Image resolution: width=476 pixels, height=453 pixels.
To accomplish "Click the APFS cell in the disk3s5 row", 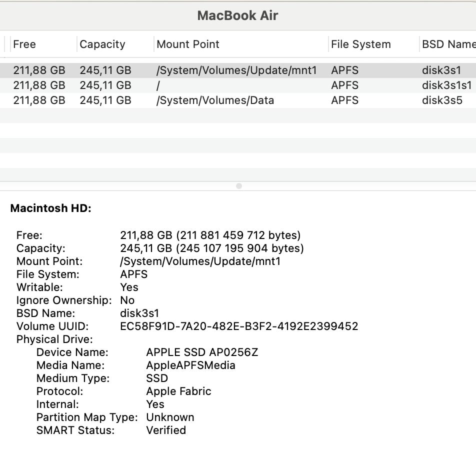I will point(344,100).
